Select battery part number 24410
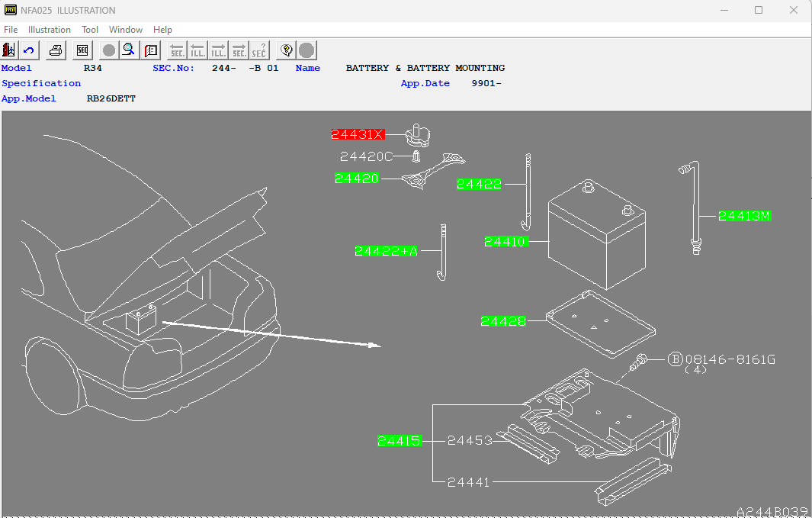The image size is (812, 518). [x=505, y=242]
